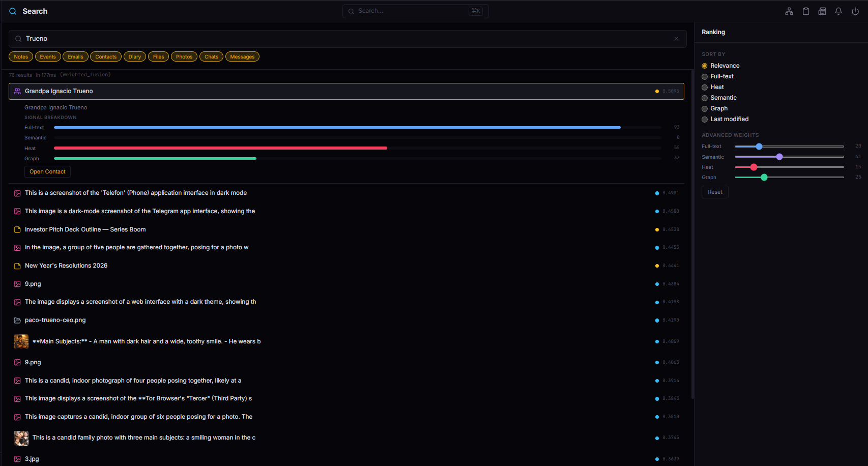Select the Heat sort option
The width and height of the screenshot is (868, 466).
click(x=705, y=87)
